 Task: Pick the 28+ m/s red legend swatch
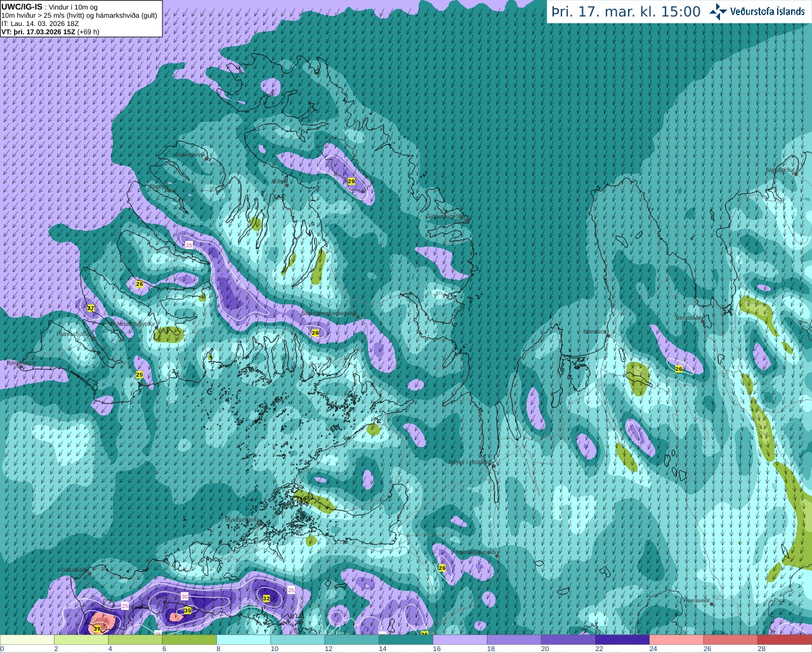tap(785, 640)
